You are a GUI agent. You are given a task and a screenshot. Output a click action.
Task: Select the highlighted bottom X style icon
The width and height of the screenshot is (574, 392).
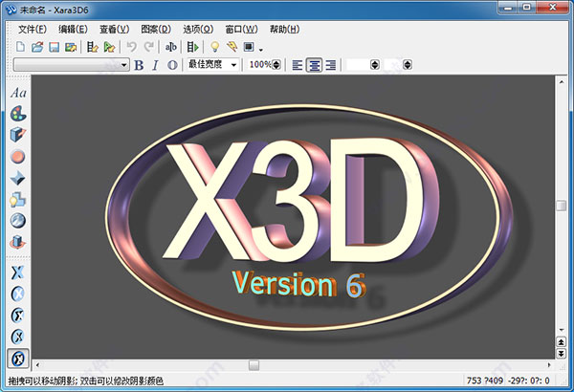pos(18,359)
